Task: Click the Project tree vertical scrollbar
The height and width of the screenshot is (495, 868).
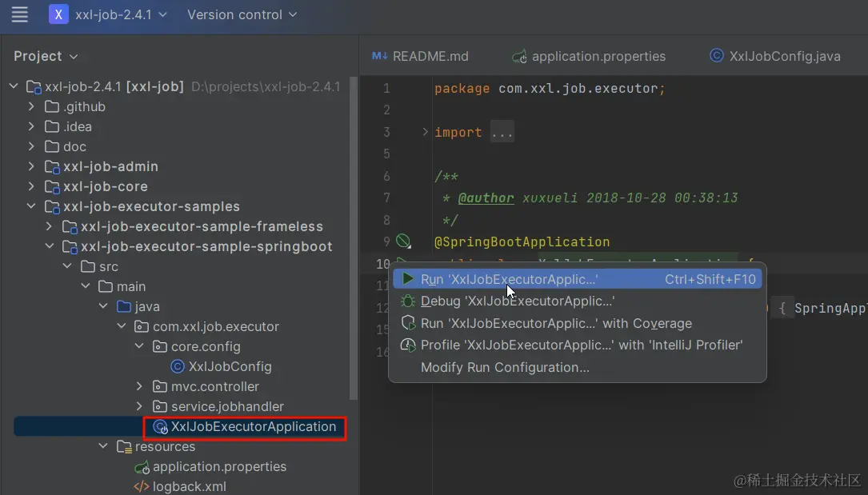Action: [x=353, y=238]
